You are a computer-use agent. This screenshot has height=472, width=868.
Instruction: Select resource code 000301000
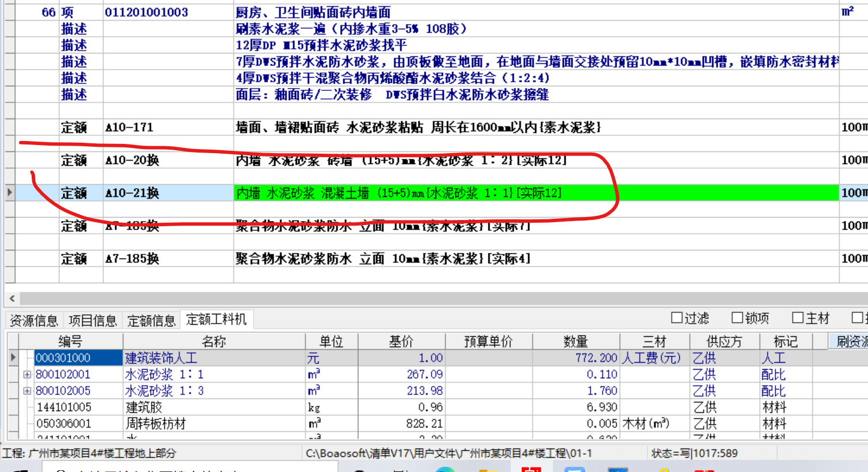(x=78, y=358)
